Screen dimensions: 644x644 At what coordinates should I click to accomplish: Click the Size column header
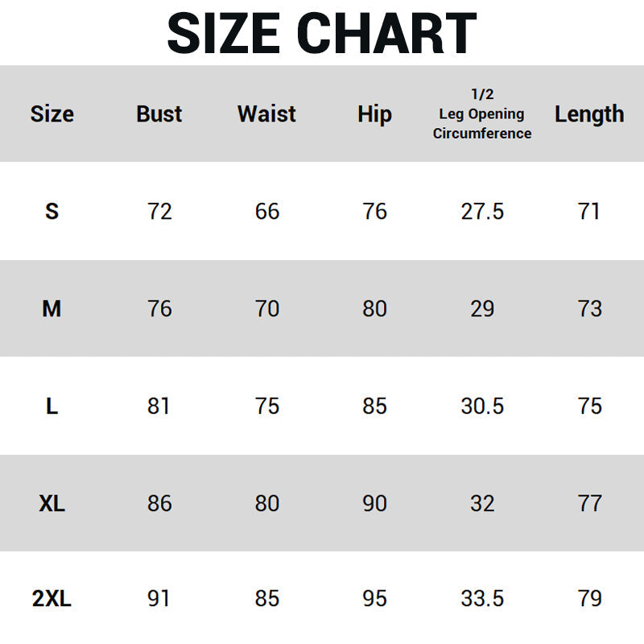click(52, 114)
